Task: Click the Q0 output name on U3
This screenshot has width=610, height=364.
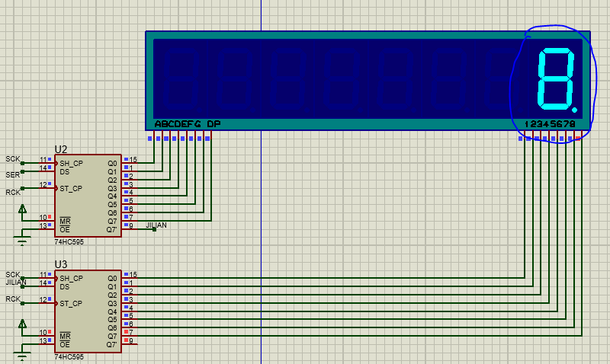Action: tap(112, 278)
